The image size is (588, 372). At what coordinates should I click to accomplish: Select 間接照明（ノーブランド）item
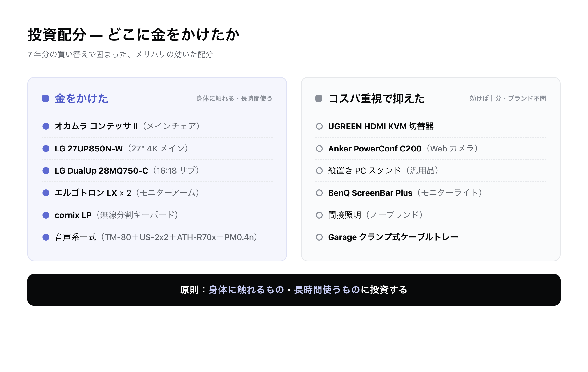click(x=376, y=215)
